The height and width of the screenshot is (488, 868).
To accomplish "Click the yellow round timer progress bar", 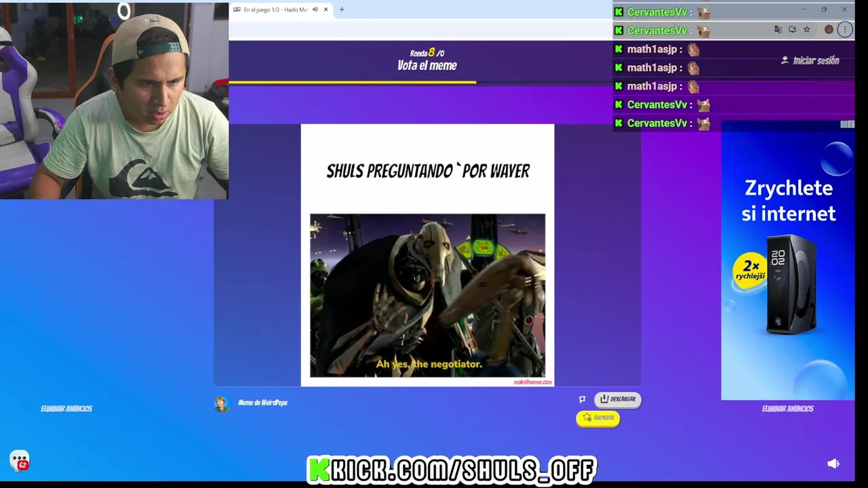I will pos(353,82).
